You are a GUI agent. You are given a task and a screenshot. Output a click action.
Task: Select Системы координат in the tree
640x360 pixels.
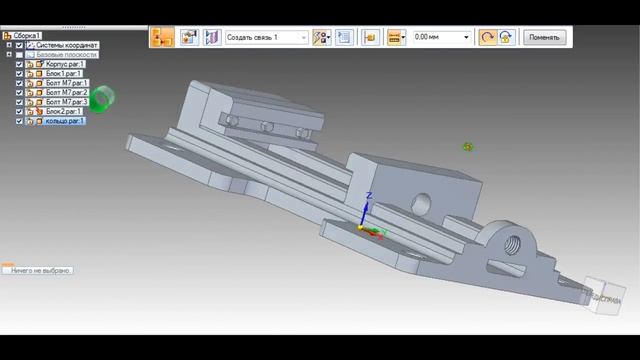click(x=67, y=45)
